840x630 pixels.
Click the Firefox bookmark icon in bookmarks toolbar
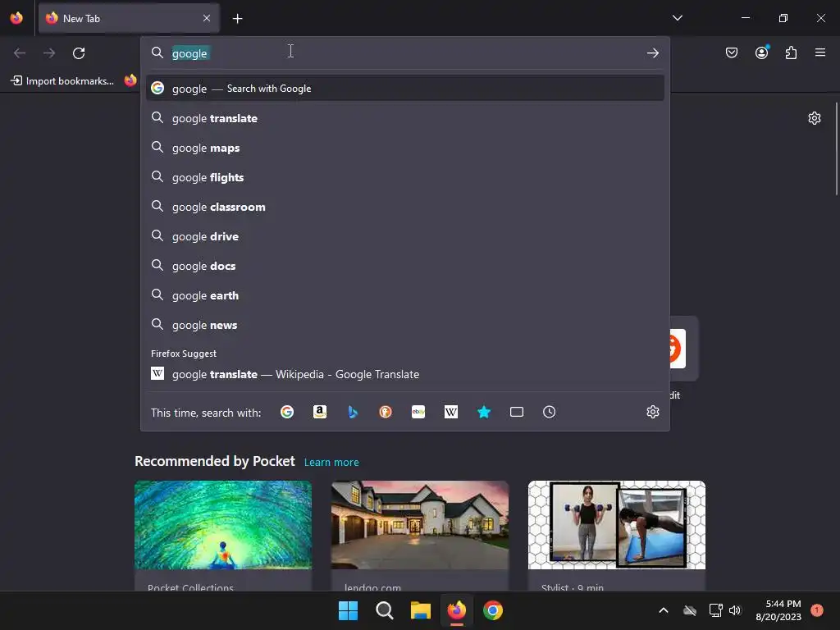coord(130,81)
